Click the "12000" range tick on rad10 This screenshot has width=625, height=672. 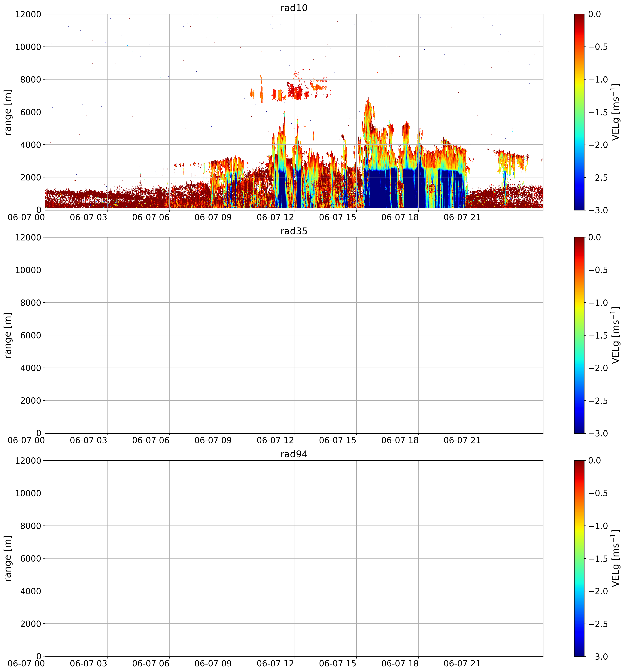click(28, 14)
